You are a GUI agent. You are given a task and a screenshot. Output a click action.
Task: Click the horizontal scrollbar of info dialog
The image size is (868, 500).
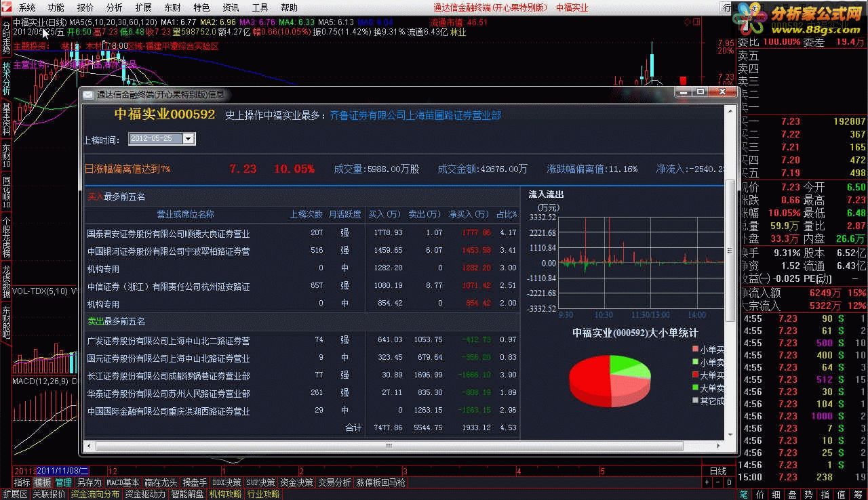pos(389,446)
